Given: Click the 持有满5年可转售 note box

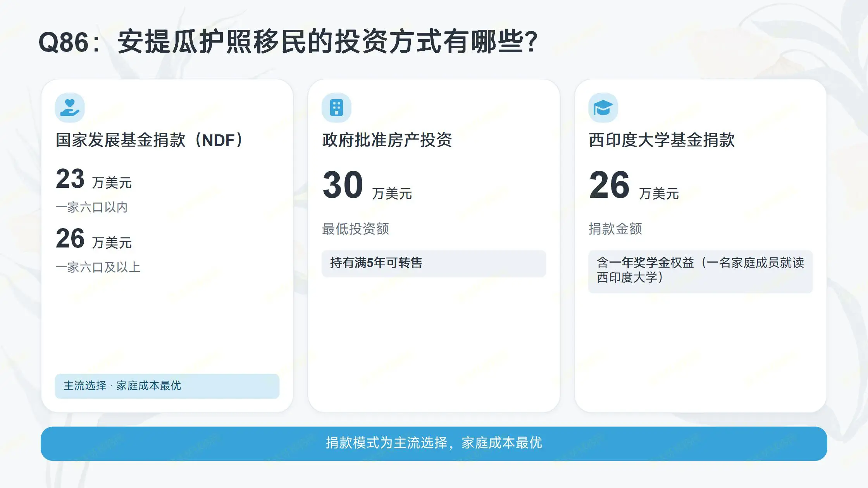Looking at the screenshot, I should 434,263.
